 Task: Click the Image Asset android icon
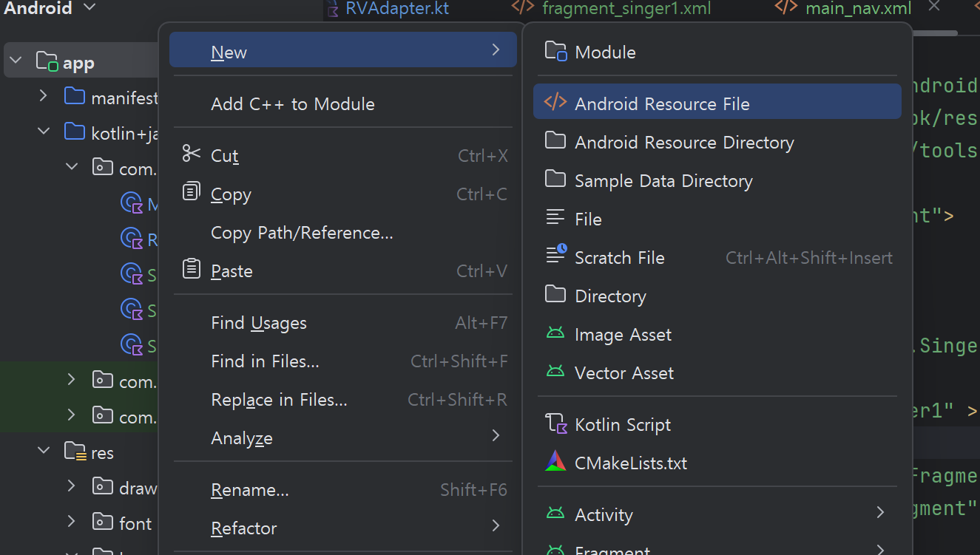tap(555, 333)
